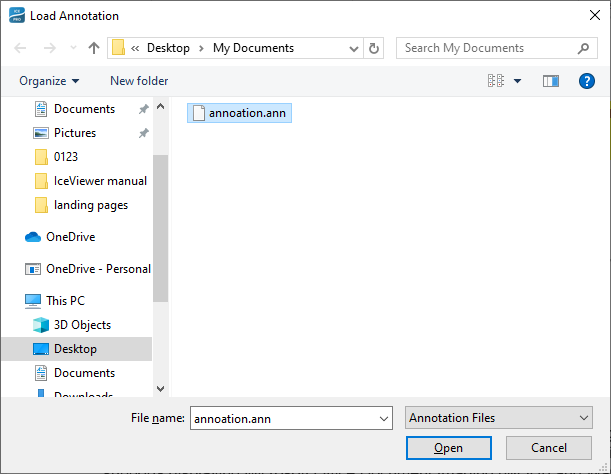The height and width of the screenshot is (474, 611).
Task: Refresh the My Documents folder
Action: pos(374,48)
